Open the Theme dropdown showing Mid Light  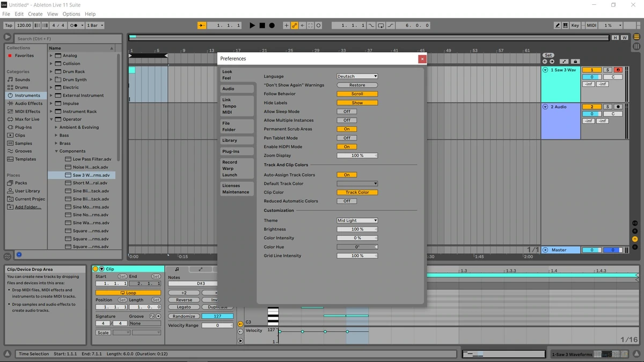point(357,220)
